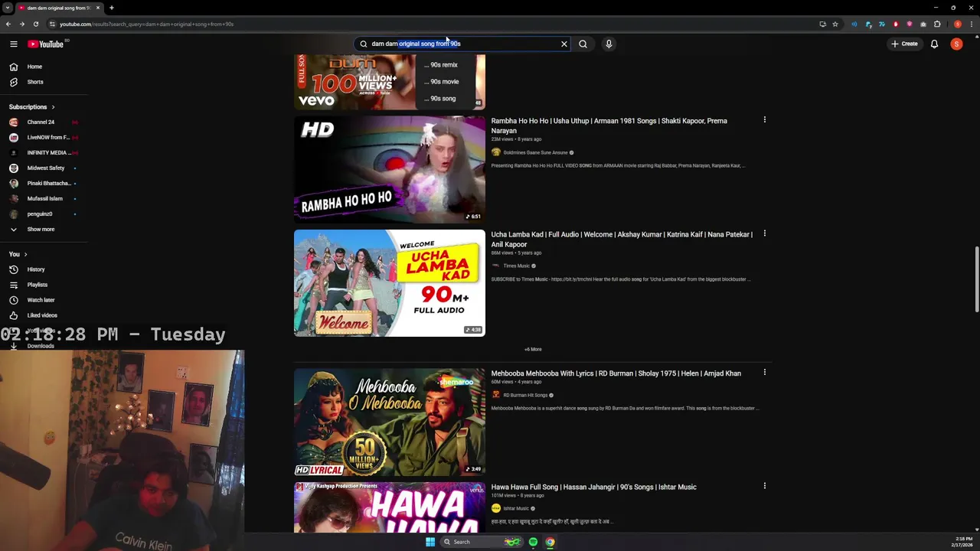
Task: Click the Create button
Action: (904, 44)
